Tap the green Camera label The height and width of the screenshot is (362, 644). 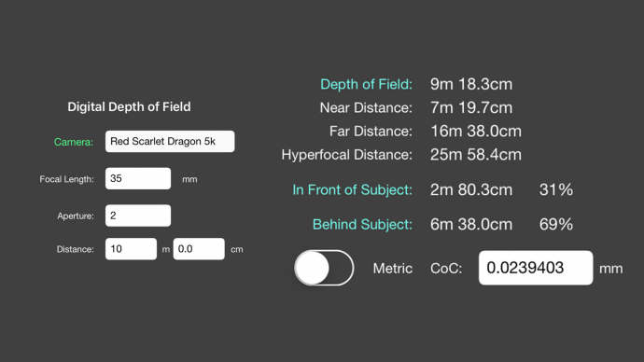(74, 142)
